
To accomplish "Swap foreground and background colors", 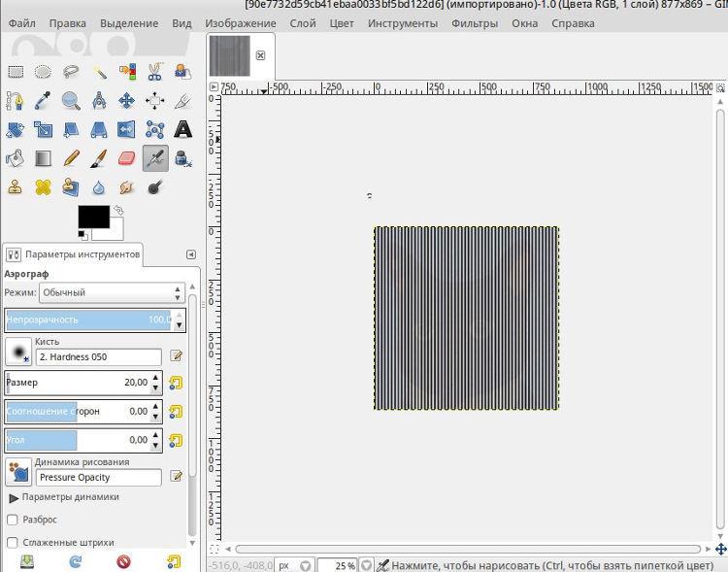I will pyautogui.click(x=118, y=210).
